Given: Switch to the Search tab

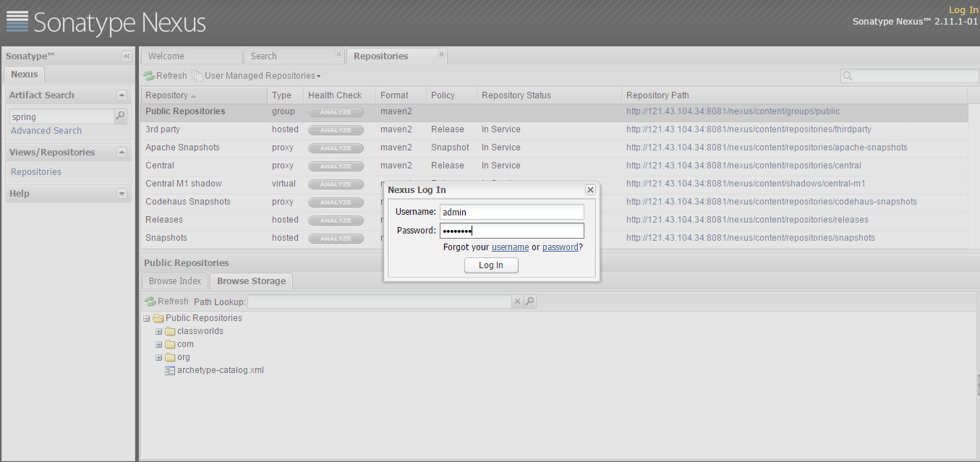Looking at the screenshot, I should (x=294, y=56).
